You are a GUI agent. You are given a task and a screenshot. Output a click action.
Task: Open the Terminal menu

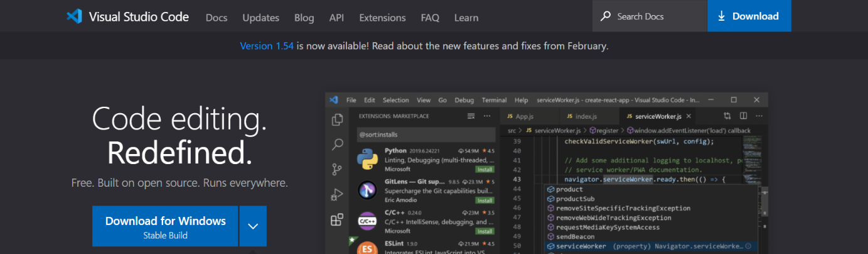click(494, 100)
